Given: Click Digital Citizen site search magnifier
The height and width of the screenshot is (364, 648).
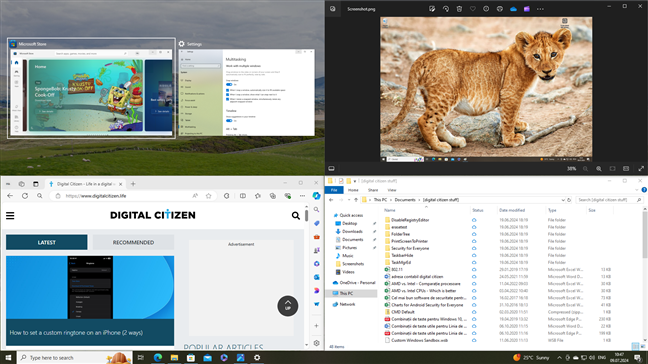Looking at the screenshot, I should click(x=295, y=215).
